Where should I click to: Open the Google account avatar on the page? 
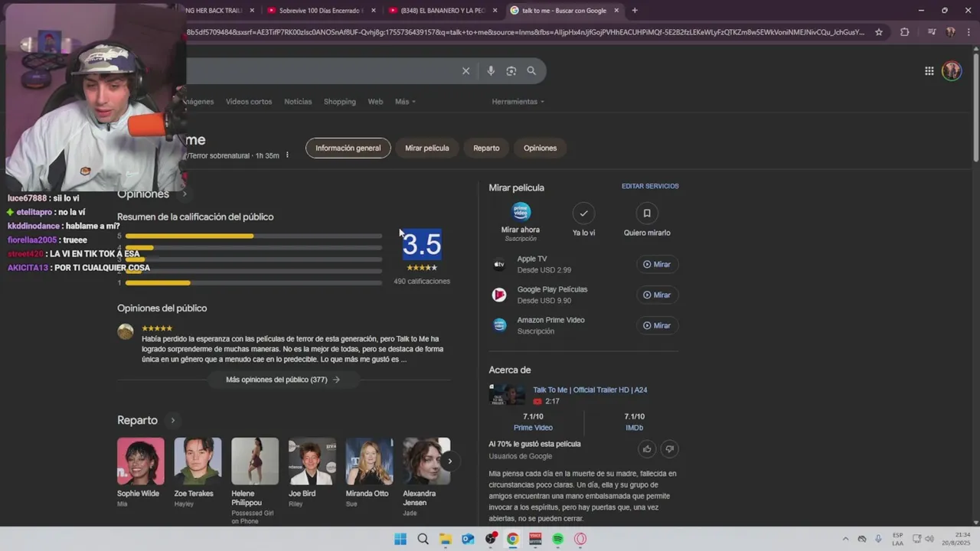[952, 71]
